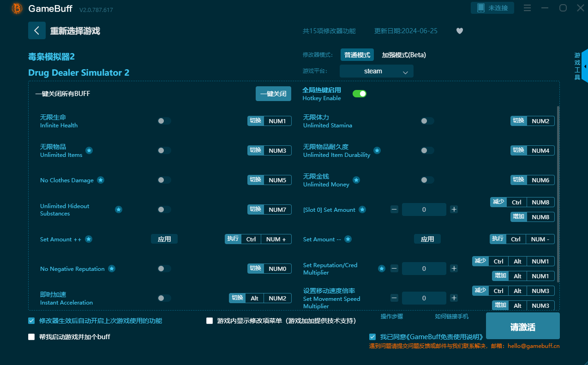Open 操作步骤 operation steps link
Screen dimensions: 588x365
click(392, 317)
